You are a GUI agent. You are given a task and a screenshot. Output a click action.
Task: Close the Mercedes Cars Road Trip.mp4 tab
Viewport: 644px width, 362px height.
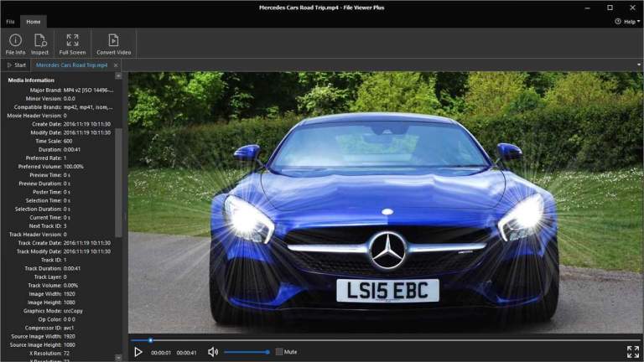116,65
